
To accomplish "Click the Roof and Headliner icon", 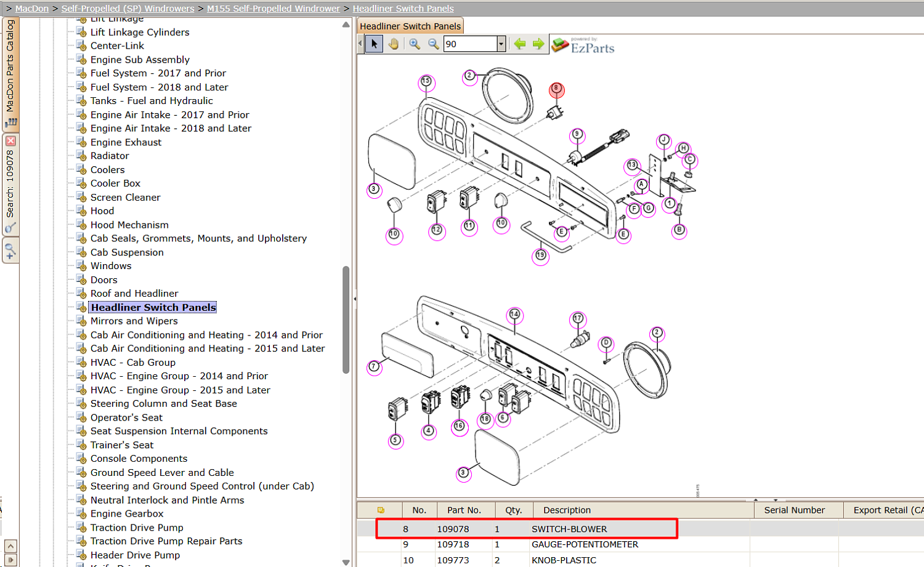I will [x=81, y=294].
